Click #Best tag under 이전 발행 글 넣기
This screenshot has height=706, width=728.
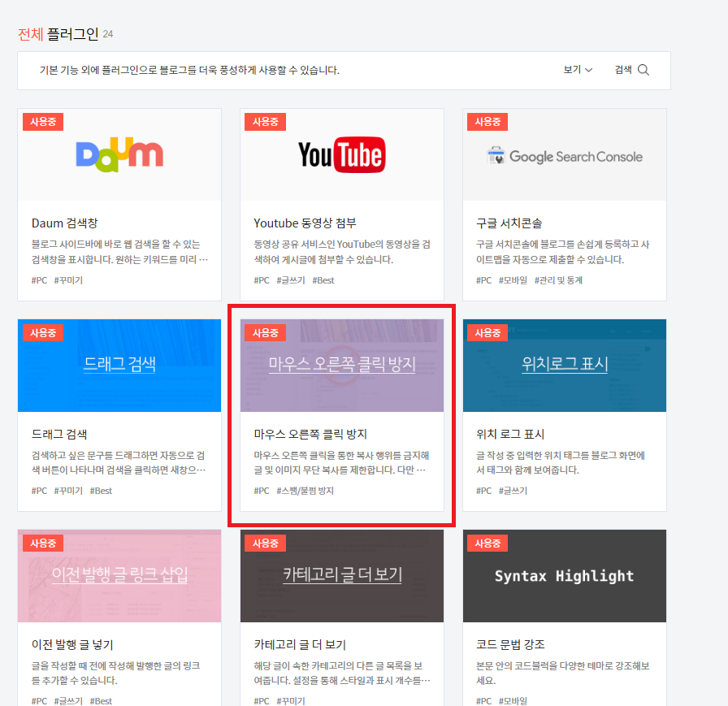pos(101,701)
